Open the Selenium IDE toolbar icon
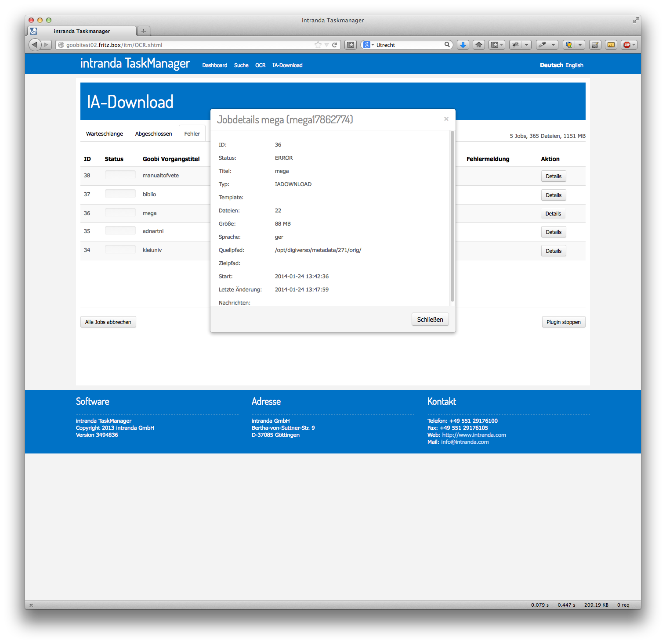Image resolution: width=666 pixels, height=644 pixels. click(x=595, y=45)
